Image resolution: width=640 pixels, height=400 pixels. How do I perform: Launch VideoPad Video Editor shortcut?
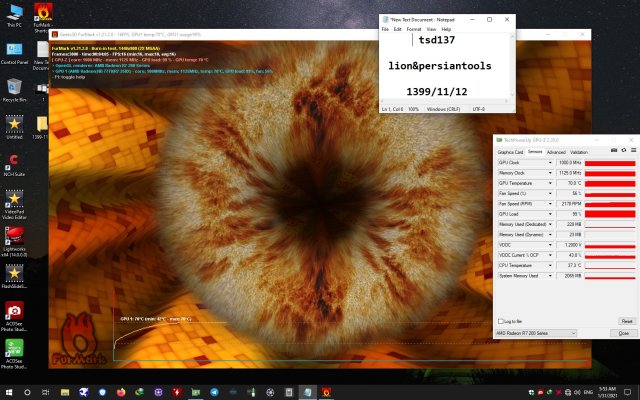[14, 197]
